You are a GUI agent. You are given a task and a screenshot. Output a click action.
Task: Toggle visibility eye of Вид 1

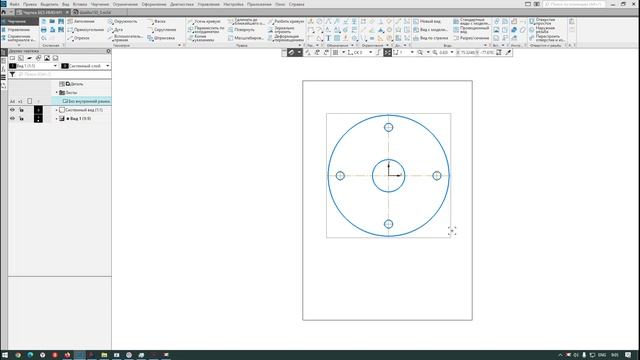click(12, 118)
